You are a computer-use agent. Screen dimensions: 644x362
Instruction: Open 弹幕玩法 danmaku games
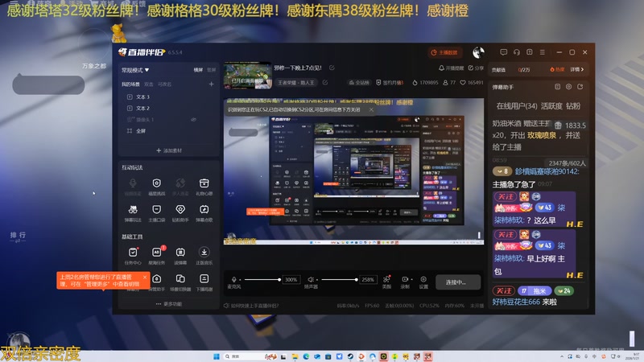(x=133, y=213)
